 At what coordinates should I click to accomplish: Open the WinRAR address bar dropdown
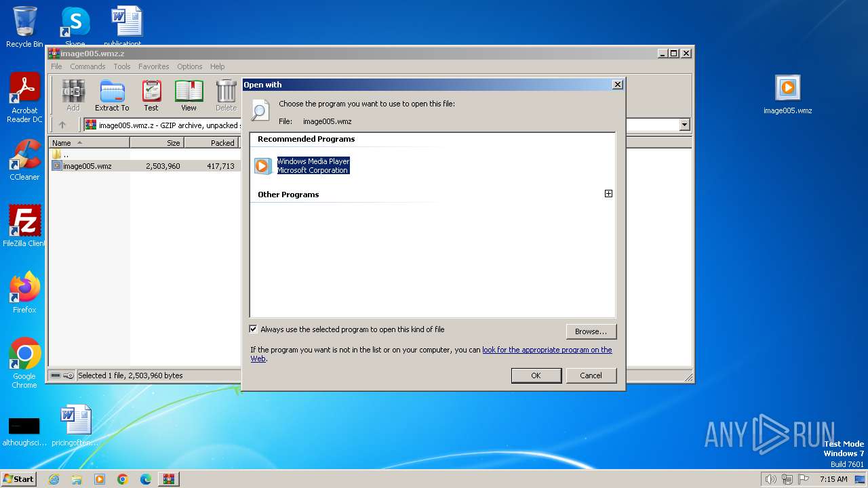pyautogui.click(x=684, y=125)
